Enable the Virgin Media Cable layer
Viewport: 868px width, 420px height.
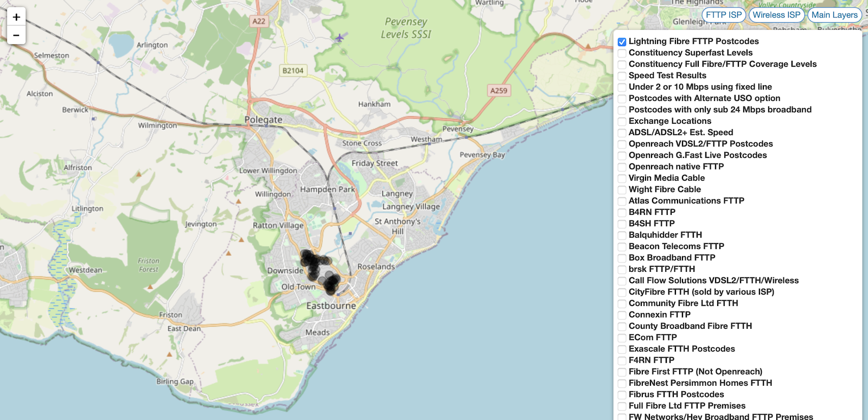(622, 179)
